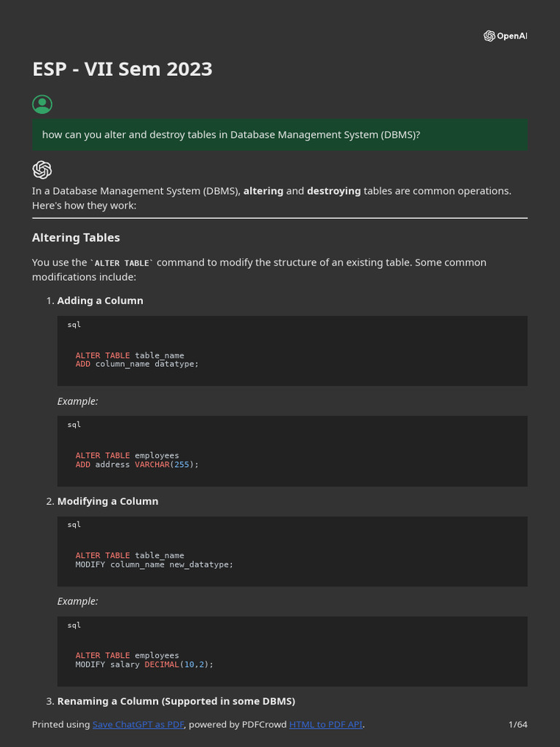Click the page number 1/64 indicator

click(x=518, y=724)
